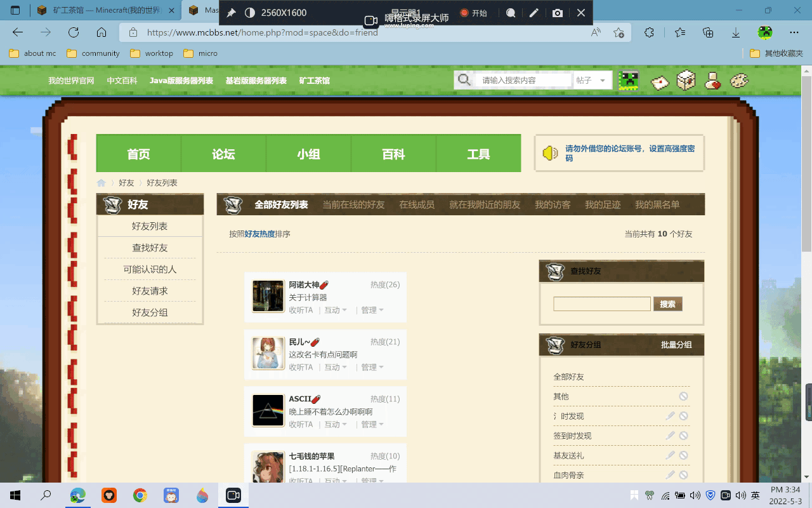Click the home breadcrumb icon above 好友

click(x=101, y=182)
